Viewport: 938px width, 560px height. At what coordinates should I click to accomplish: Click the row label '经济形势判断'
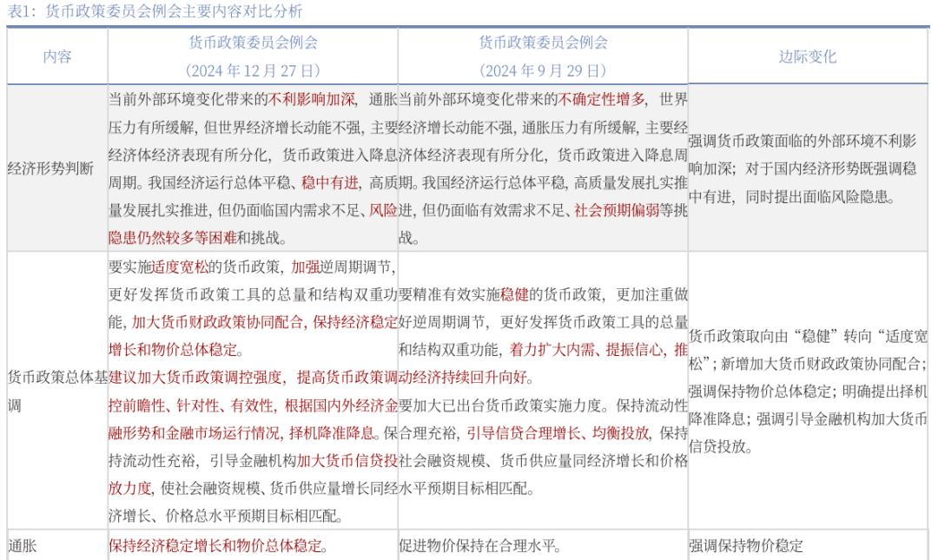pos(51,168)
